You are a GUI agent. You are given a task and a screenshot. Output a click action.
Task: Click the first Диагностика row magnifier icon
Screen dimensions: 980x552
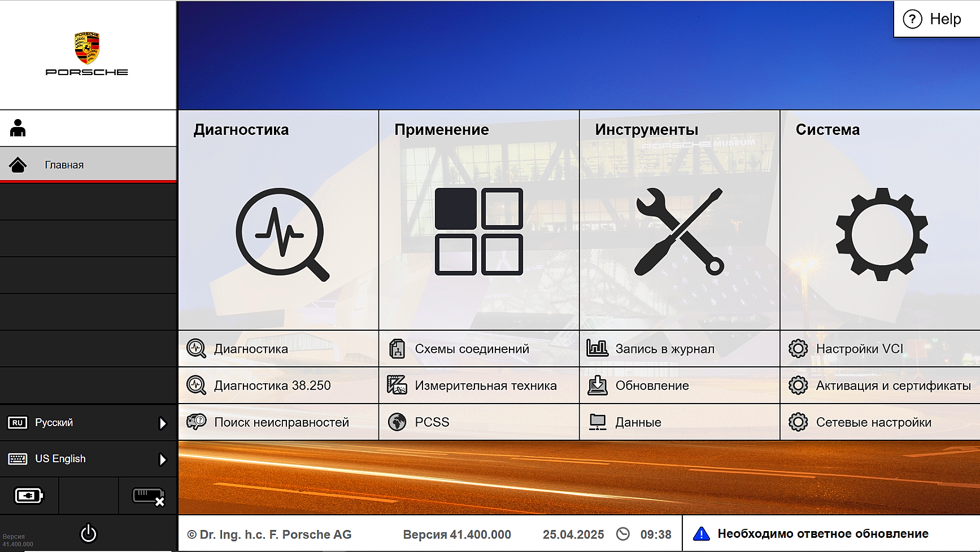[197, 349]
